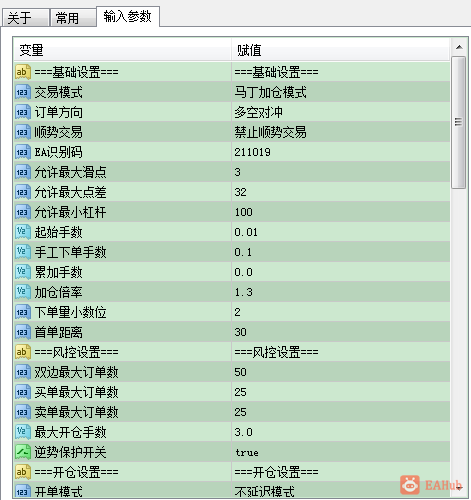Click the scrollbar up arrow
Viewport: 471px width, 500px height.
(x=459, y=47)
